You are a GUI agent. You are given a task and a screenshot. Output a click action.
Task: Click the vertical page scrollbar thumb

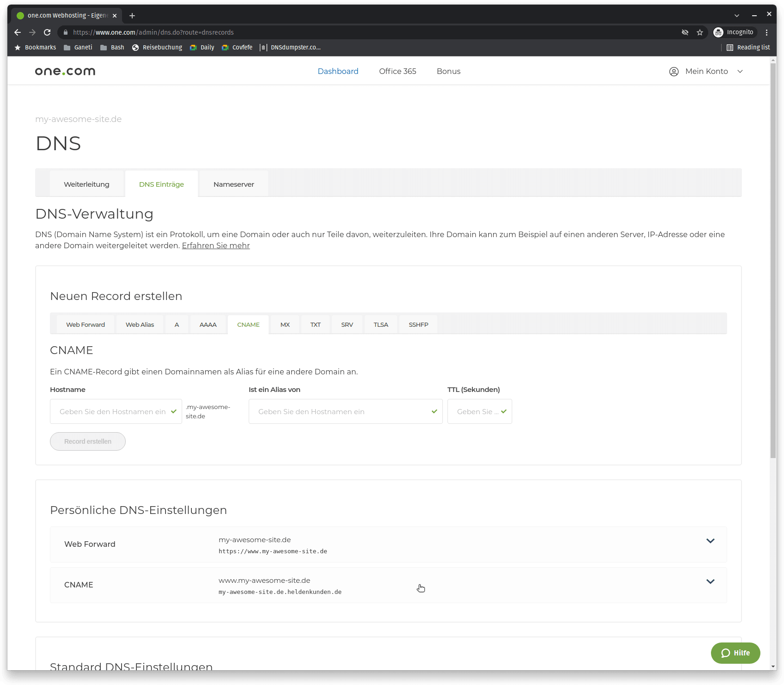pyautogui.click(x=773, y=261)
